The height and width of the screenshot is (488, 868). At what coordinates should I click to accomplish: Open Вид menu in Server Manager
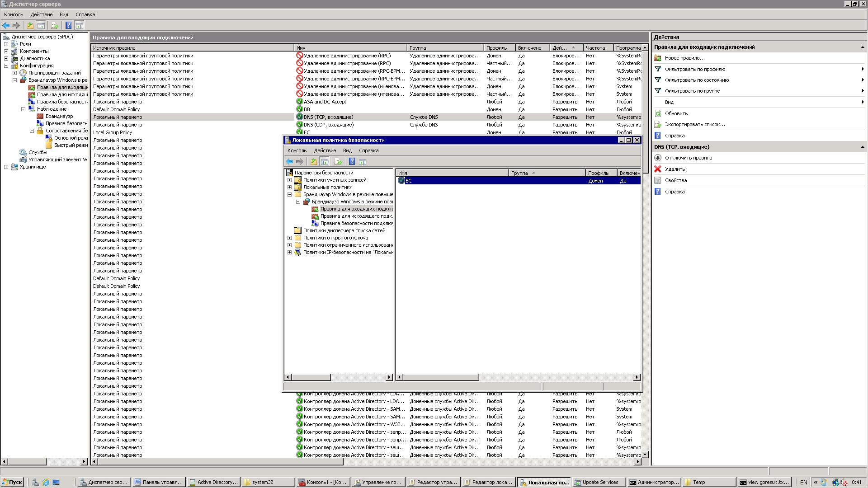64,14
